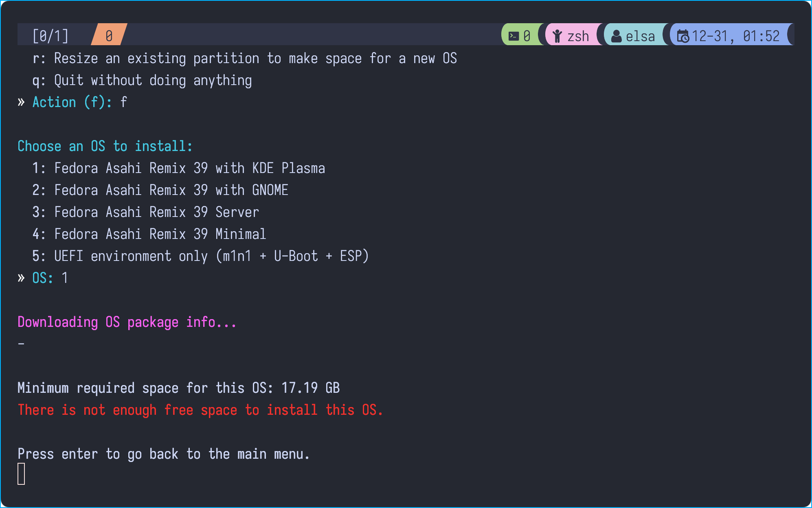Click the date and time 12-31, 01:52
This screenshot has width=812, height=508.
[x=735, y=36]
